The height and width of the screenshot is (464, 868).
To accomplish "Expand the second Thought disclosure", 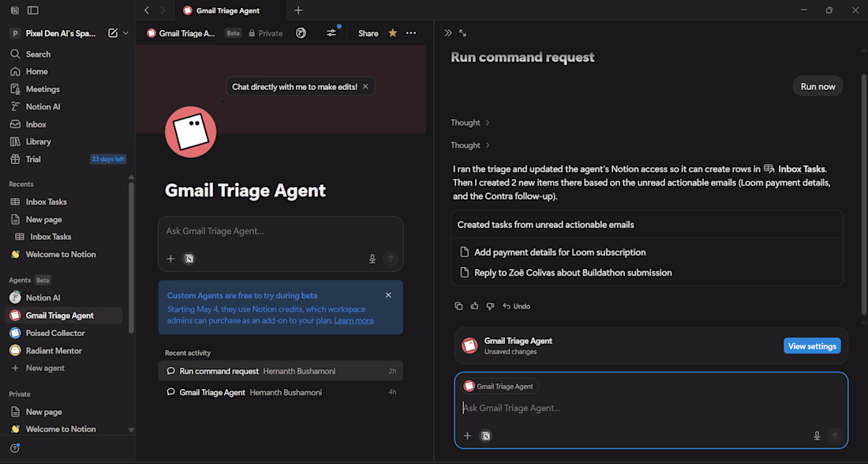I will [470, 146].
